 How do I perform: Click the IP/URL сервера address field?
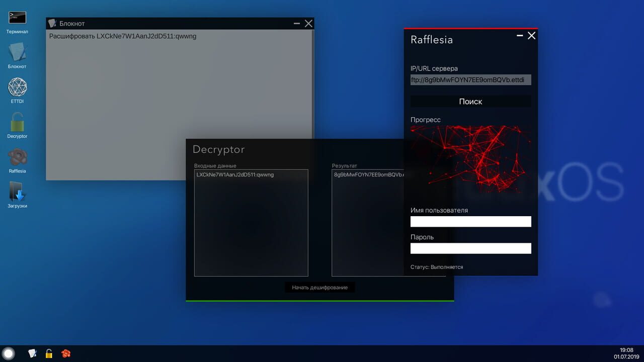[x=470, y=79]
